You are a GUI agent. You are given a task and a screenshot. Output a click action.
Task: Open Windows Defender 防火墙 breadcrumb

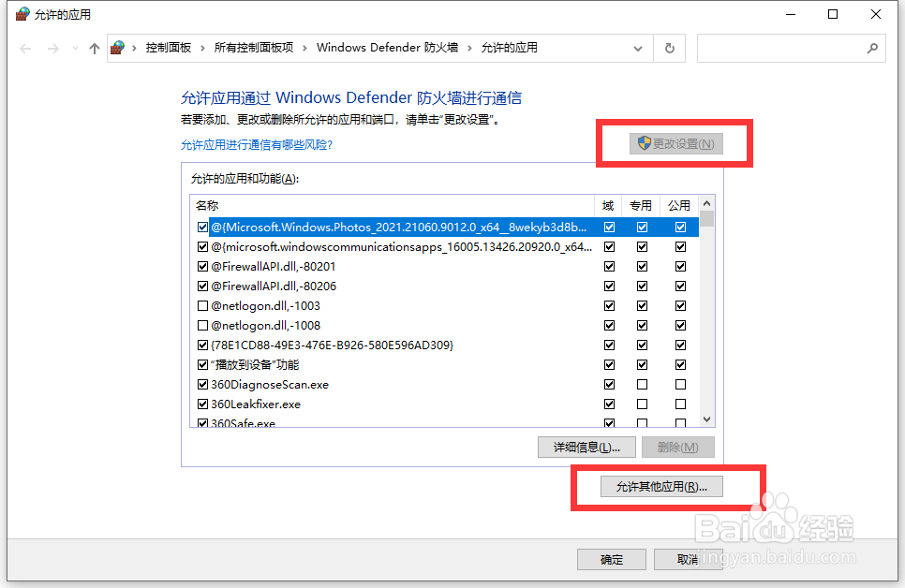tap(387, 48)
